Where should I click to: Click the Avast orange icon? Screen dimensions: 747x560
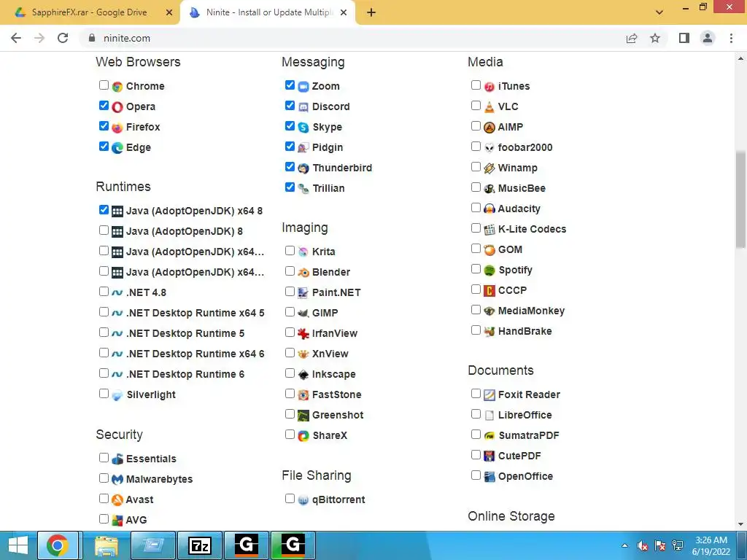point(117,500)
